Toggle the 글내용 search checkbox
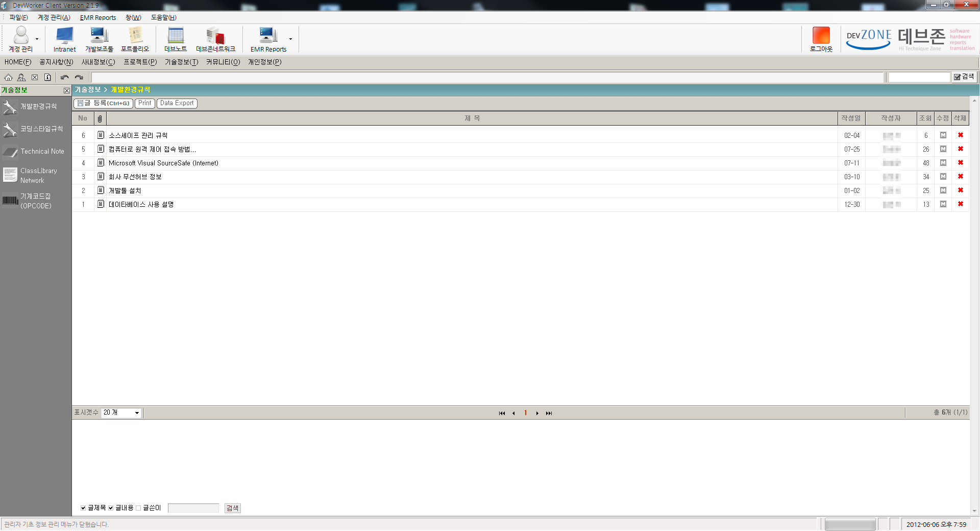The image size is (980, 531). [x=111, y=508]
